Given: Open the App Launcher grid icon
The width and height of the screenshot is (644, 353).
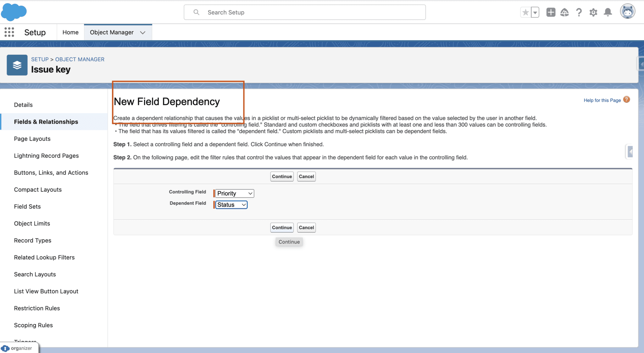Looking at the screenshot, I should 9,32.
